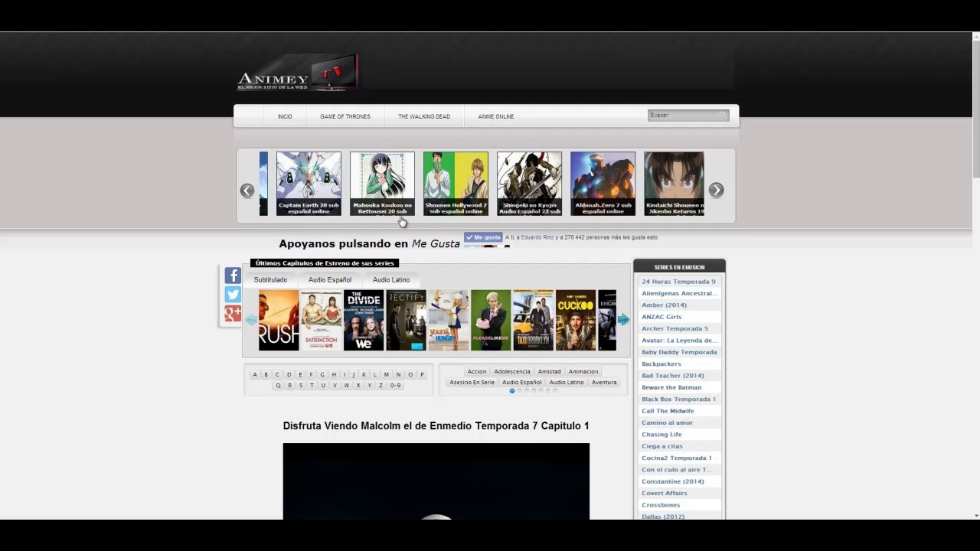Open the Rectify series poster
The width and height of the screenshot is (980, 551).
[406, 320]
